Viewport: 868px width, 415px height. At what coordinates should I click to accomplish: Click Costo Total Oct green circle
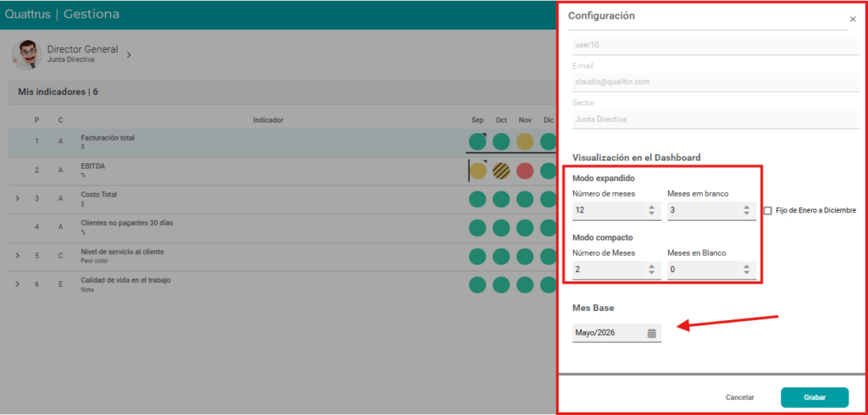[x=501, y=199]
